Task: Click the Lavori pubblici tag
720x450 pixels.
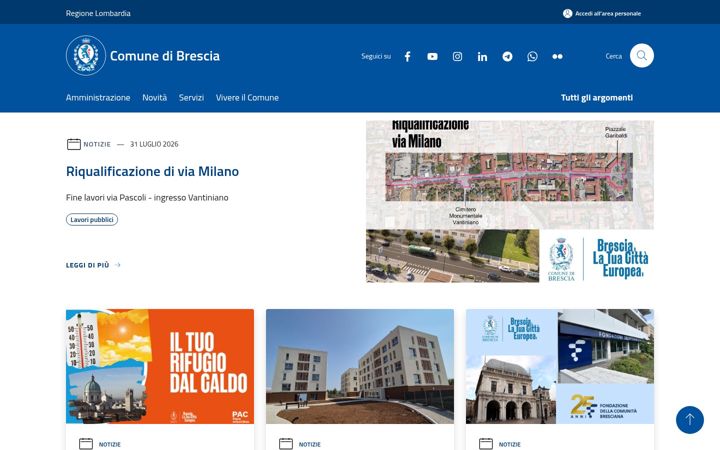Action: pyautogui.click(x=92, y=219)
